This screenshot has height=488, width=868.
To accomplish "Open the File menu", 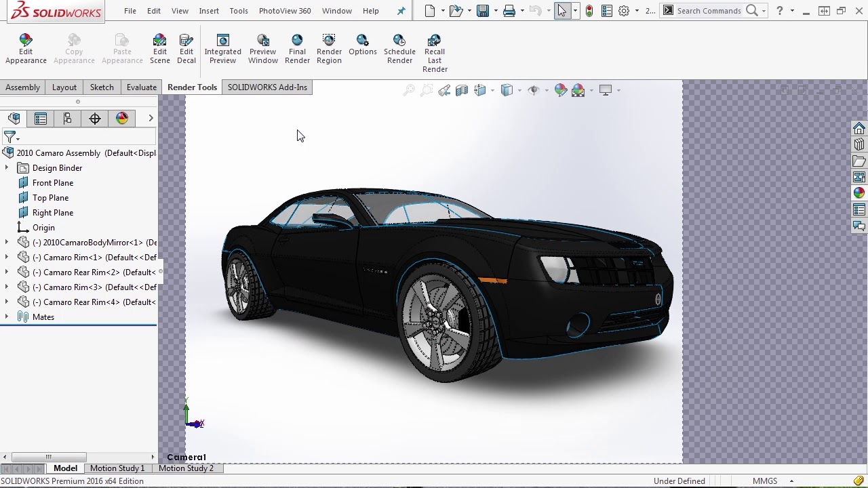I will tap(130, 11).
